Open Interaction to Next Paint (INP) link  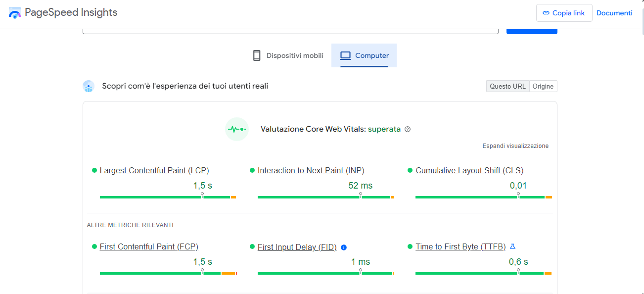tap(311, 170)
